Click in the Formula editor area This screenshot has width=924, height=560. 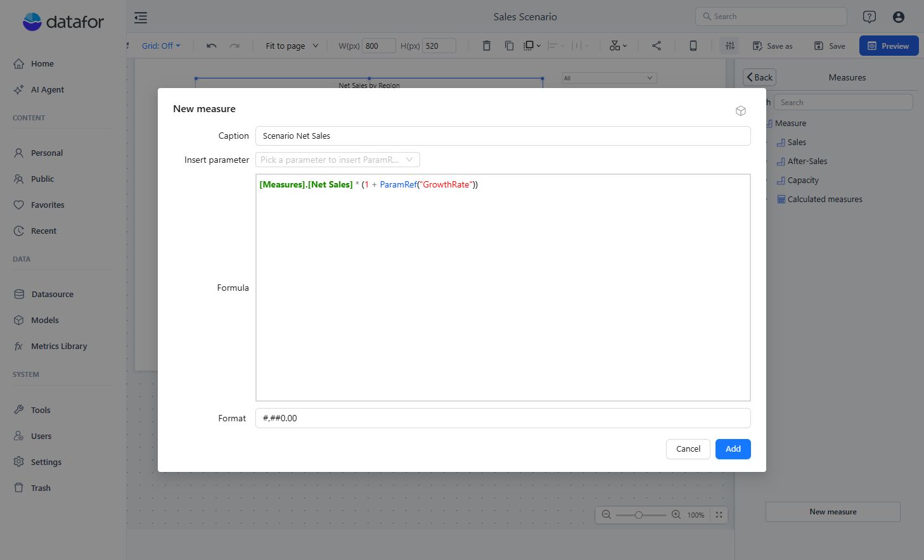(x=503, y=288)
